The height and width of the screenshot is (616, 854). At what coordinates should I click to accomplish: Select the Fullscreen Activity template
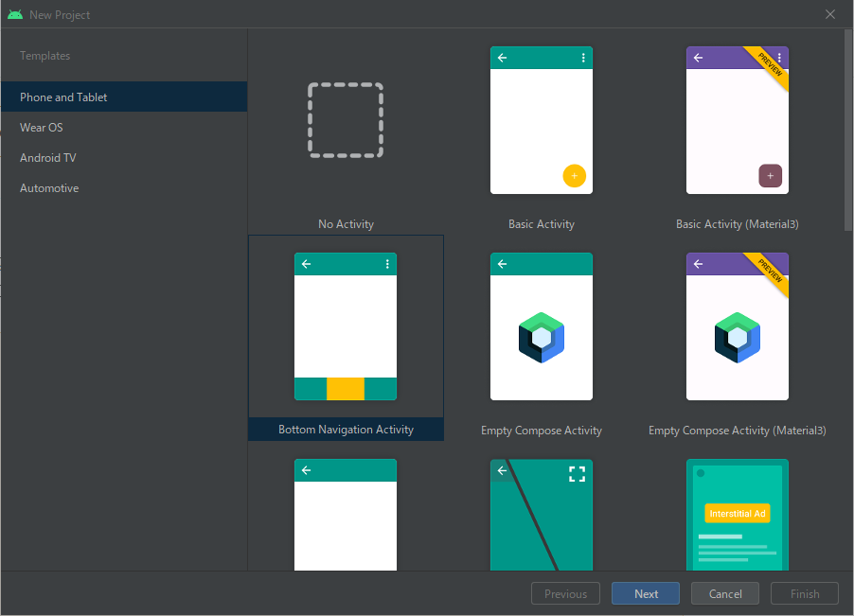click(x=541, y=516)
